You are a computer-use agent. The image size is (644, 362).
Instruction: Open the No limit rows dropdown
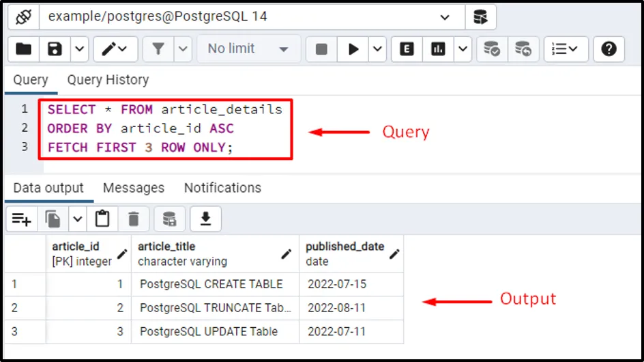(x=248, y=48)
